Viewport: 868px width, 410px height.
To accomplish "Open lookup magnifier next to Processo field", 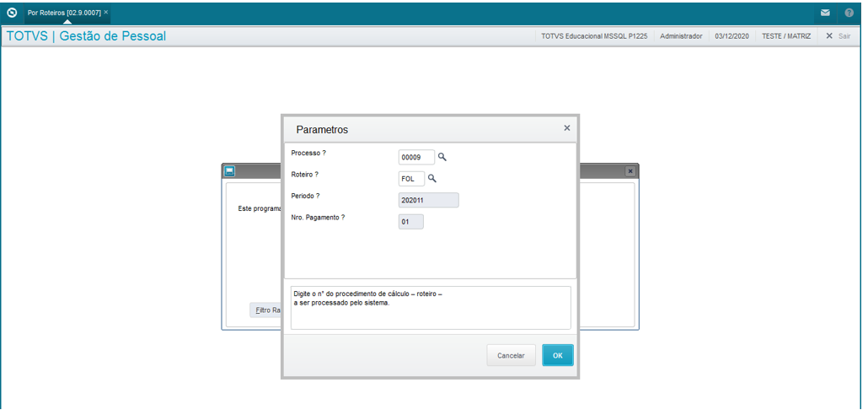I will [442, 158].
